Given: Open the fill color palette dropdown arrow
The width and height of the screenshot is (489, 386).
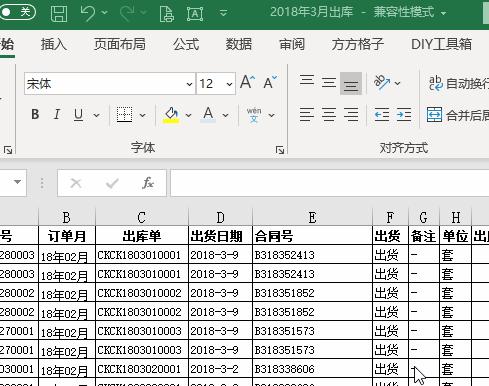Looking at the screenshot, I should (x=188, y=115).
